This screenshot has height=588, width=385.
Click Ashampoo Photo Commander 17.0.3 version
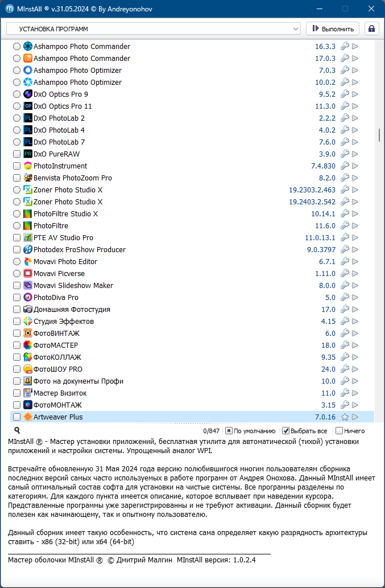point(325,59)
